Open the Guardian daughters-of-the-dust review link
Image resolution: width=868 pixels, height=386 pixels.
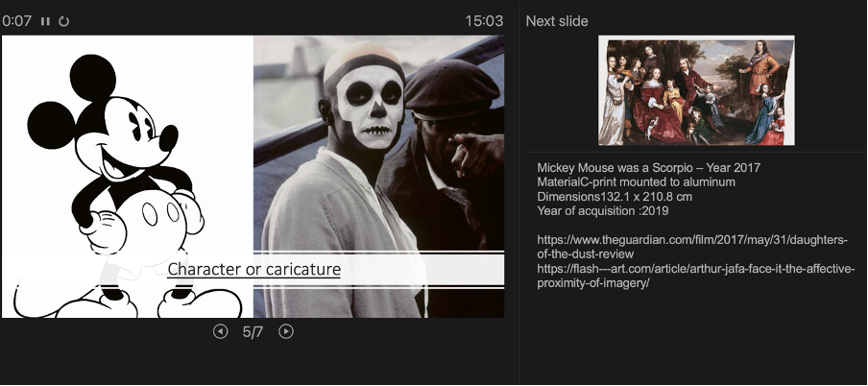(692, 247)
